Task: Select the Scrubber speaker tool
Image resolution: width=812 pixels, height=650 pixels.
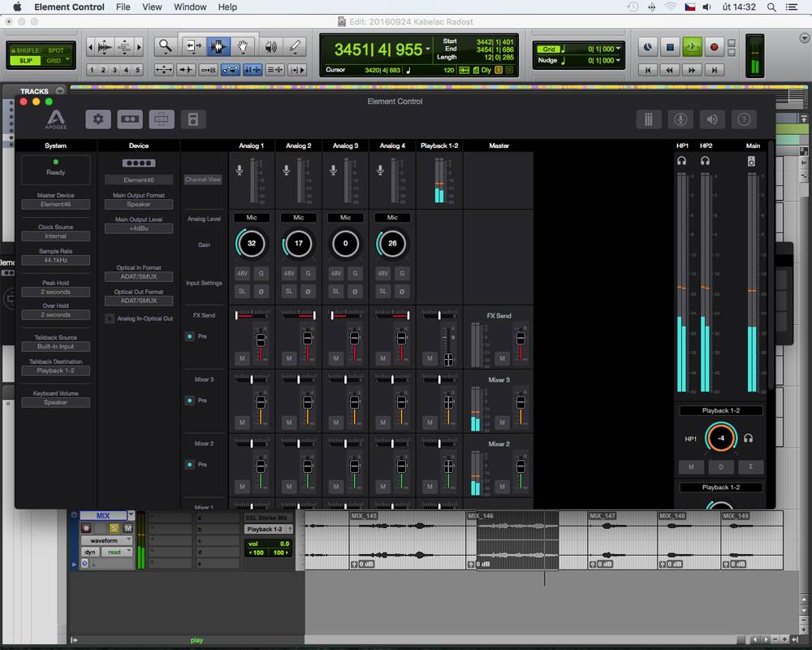Action: pos(270,46)
